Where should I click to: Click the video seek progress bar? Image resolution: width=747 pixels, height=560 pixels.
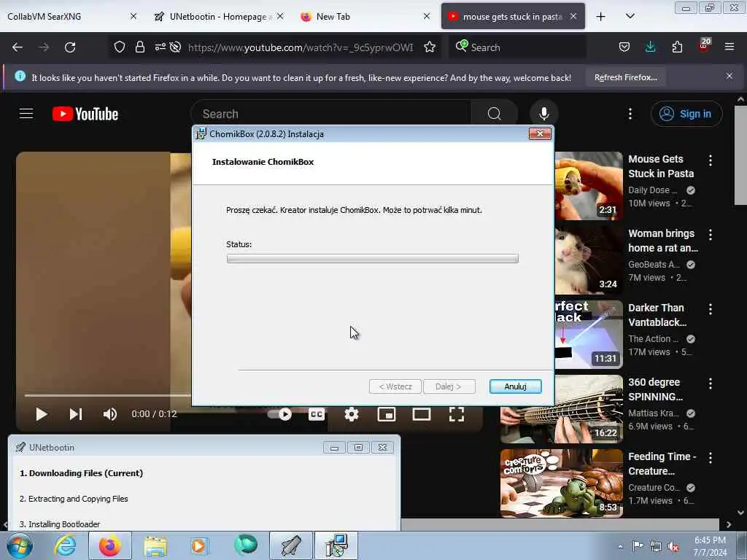click(108, 395)
